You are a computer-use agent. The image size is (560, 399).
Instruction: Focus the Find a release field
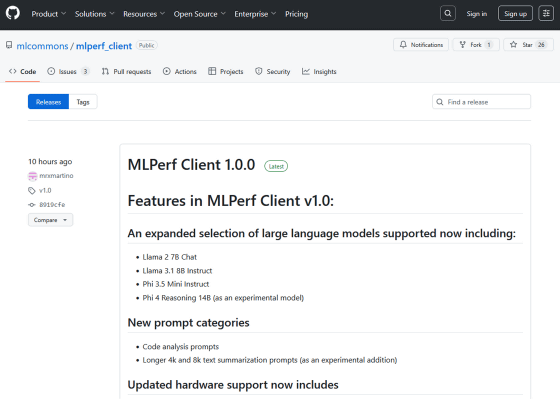tap(481, 102)
